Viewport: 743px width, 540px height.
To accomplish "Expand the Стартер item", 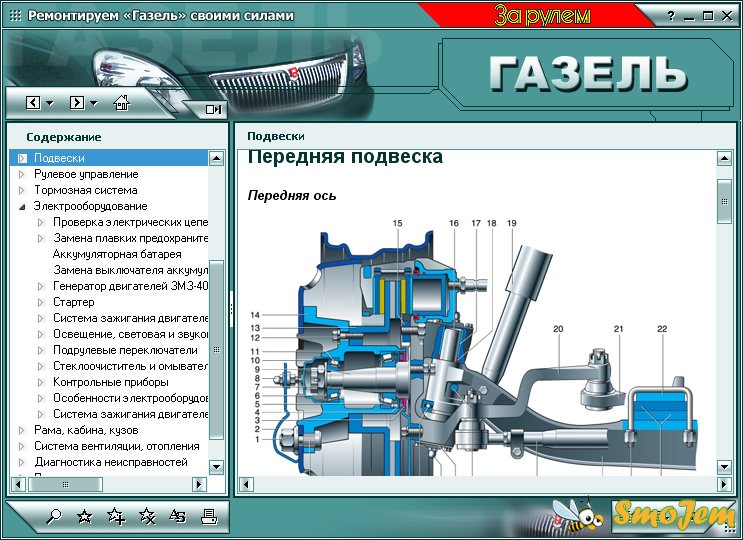I will (41, 302).
